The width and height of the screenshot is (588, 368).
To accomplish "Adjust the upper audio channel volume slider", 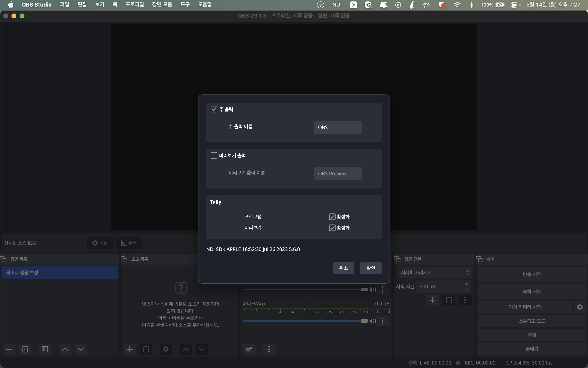I will click(x=305, y=289).
